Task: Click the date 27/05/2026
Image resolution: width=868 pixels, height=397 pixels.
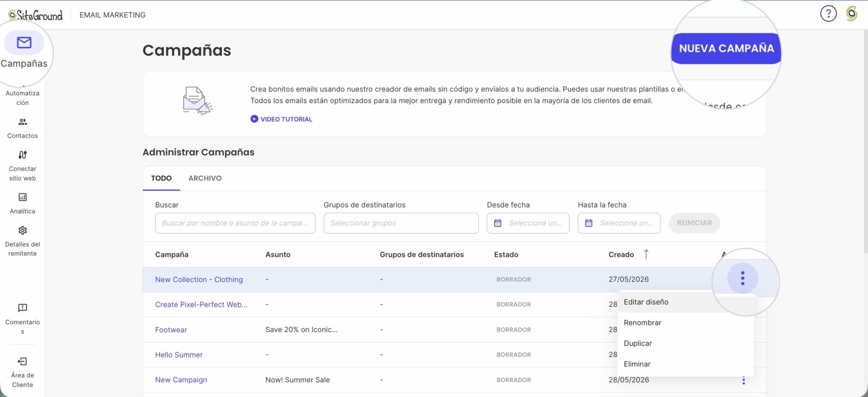Action: pos(629,280)
